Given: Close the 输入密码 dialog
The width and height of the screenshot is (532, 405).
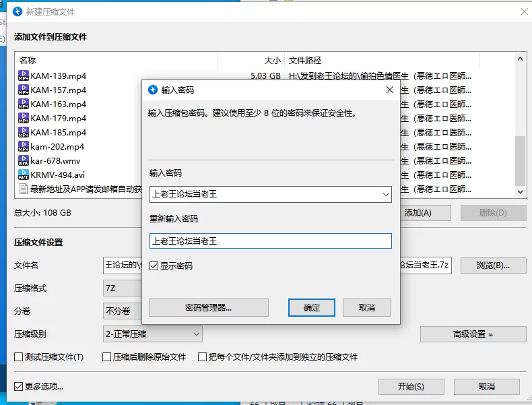Looking at the screenshot, I should (390, 90).
